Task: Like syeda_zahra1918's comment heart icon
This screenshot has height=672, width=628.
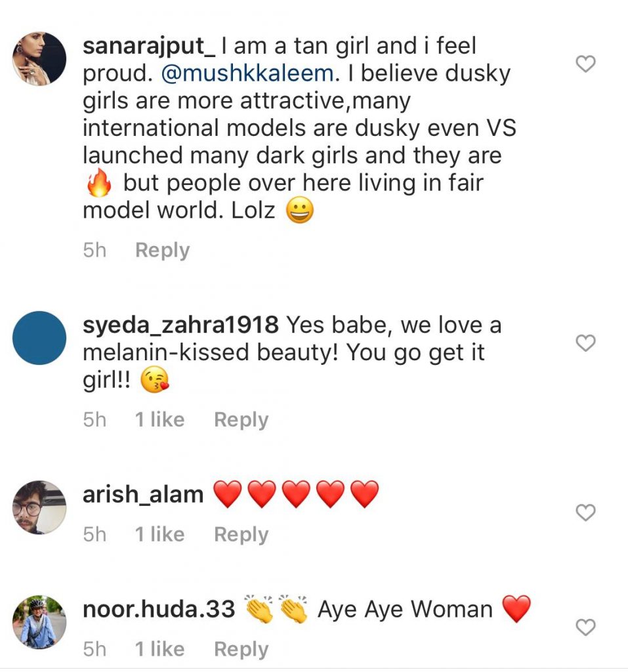Action: (x=585, y=343)
